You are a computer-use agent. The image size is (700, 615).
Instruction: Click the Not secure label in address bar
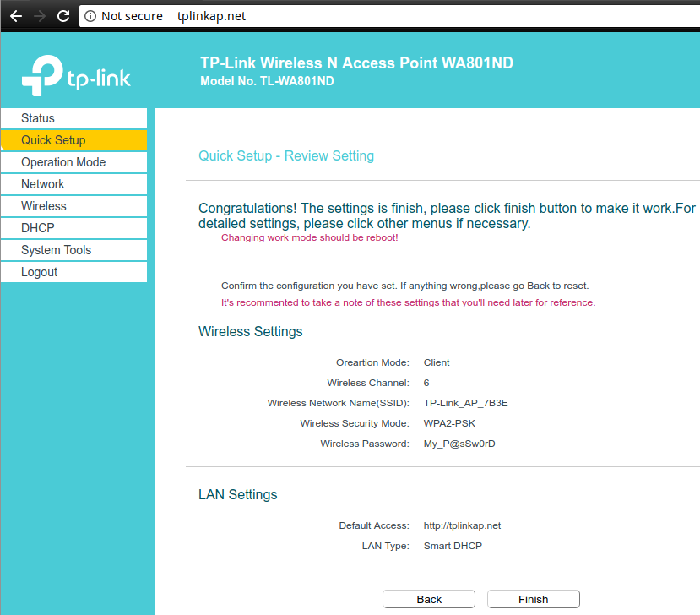[132, 16]
